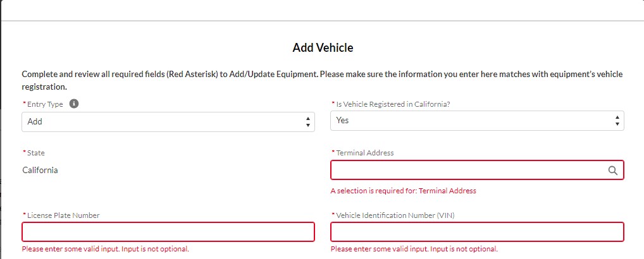
Task: Click into the Vehicle Identification Number field
Action: coord(477,232)
